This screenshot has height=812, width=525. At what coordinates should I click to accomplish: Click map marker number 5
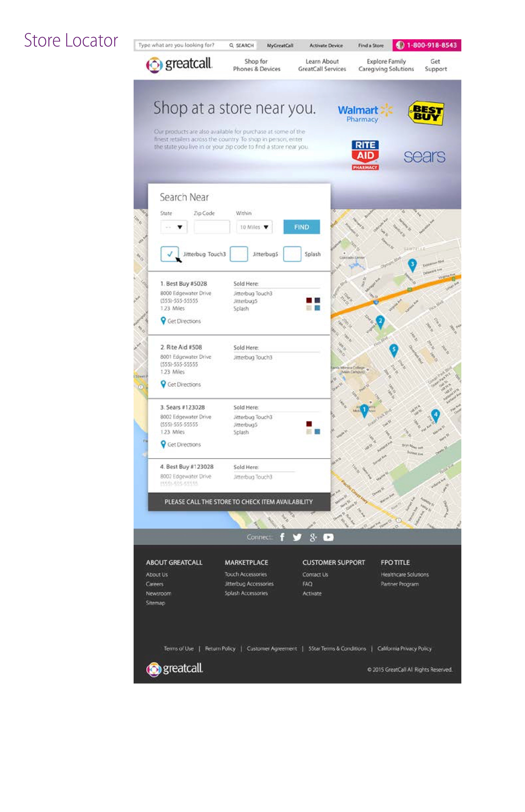click(x=393, y=349)
